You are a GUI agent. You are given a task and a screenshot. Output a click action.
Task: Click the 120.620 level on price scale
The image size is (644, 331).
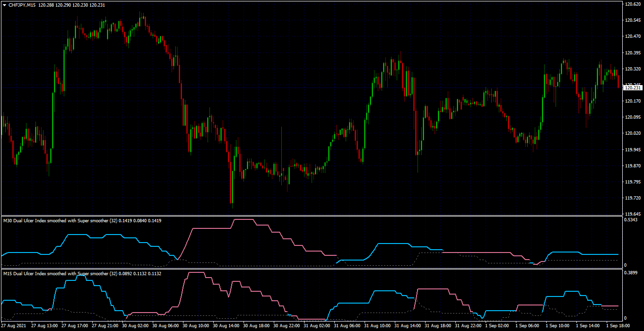(x=632, y=4)
